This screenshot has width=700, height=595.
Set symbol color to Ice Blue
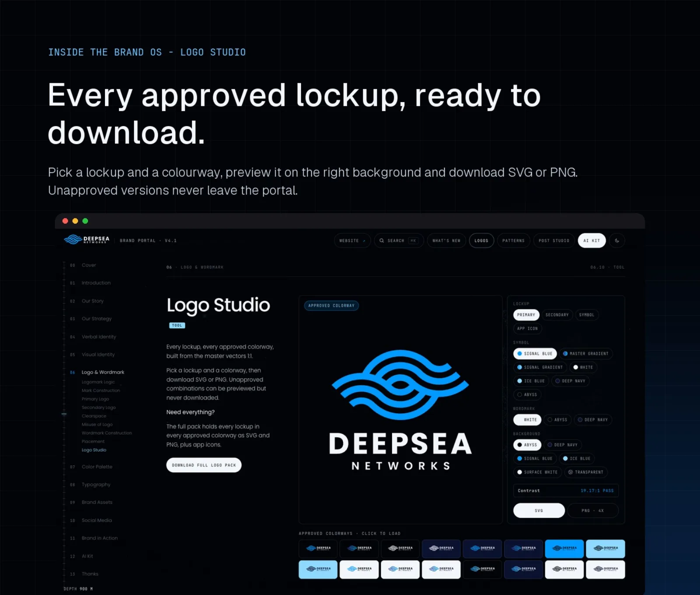click(531, 381)
